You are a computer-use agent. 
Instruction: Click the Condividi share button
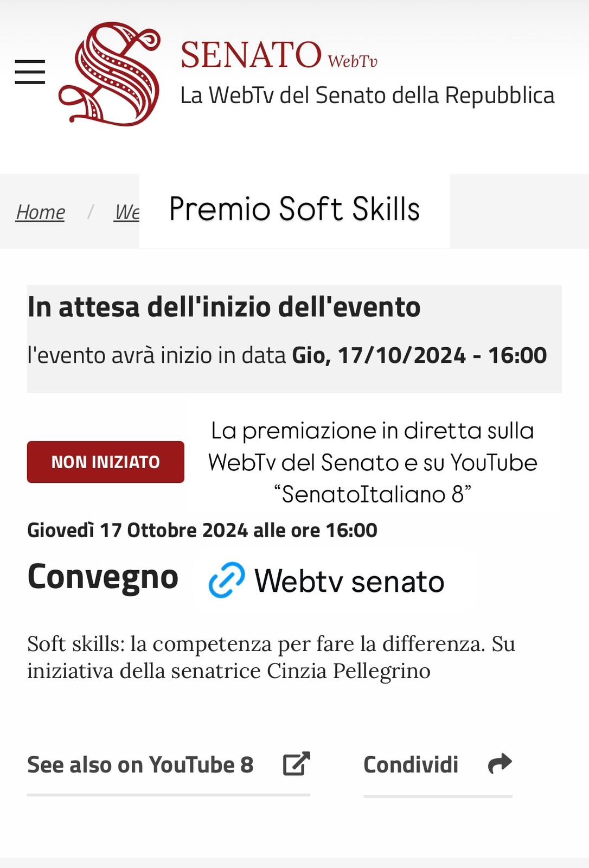(x=438, y=764)
